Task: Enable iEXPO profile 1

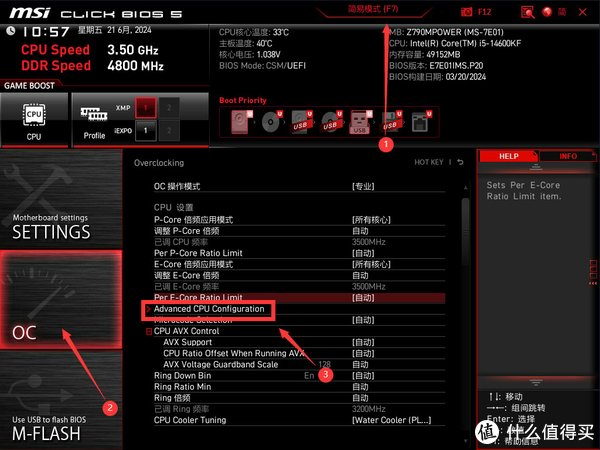Action: pyautogui.click(x=146, y=130)
